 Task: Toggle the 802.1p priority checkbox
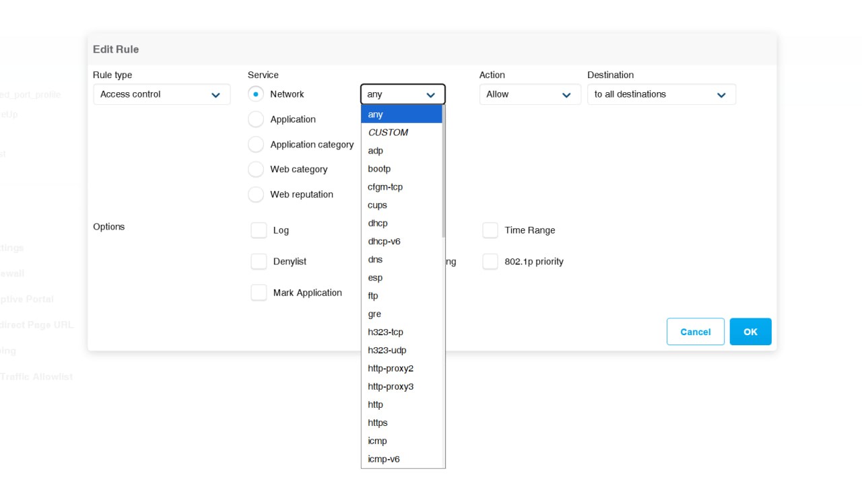490,262
